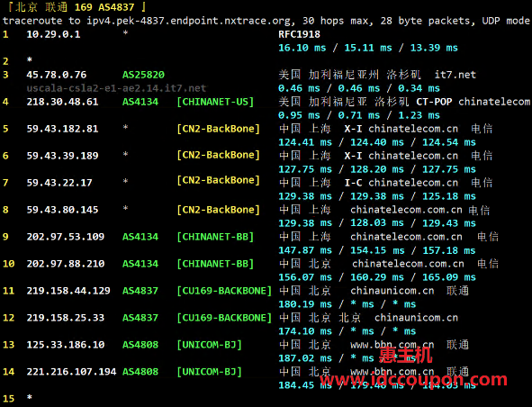
Task: Select IP address 59.43.80.145
Action: point(62,210)
